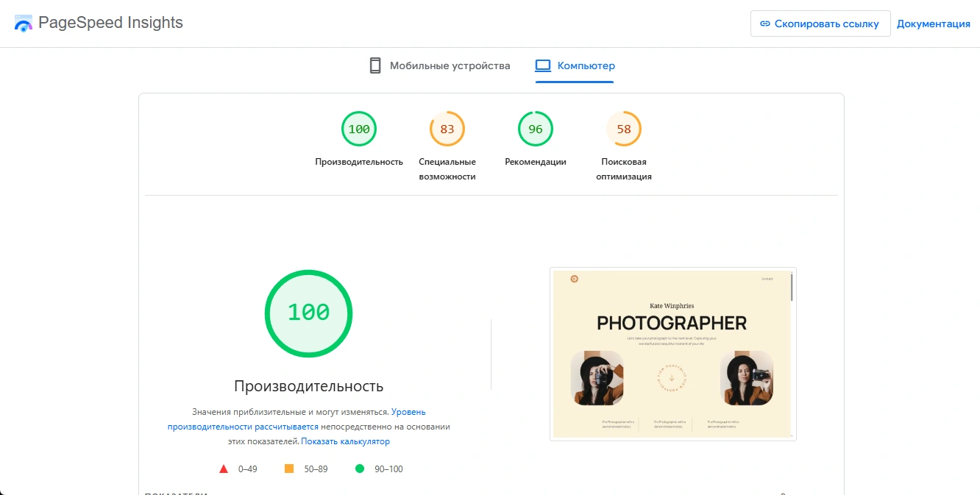Open the Уровень производительности рассчитывается link
This screenshot has height=495, width=980.
(x=243, y=427)
